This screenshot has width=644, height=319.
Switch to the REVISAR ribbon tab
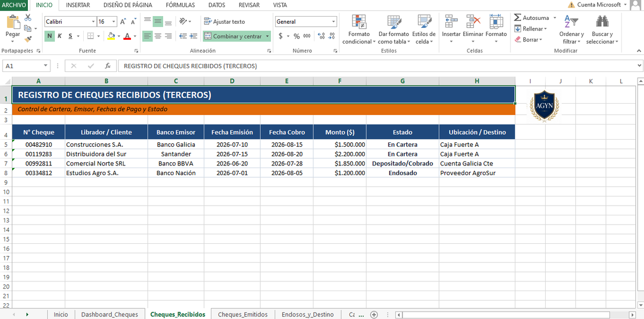[249, 5]
